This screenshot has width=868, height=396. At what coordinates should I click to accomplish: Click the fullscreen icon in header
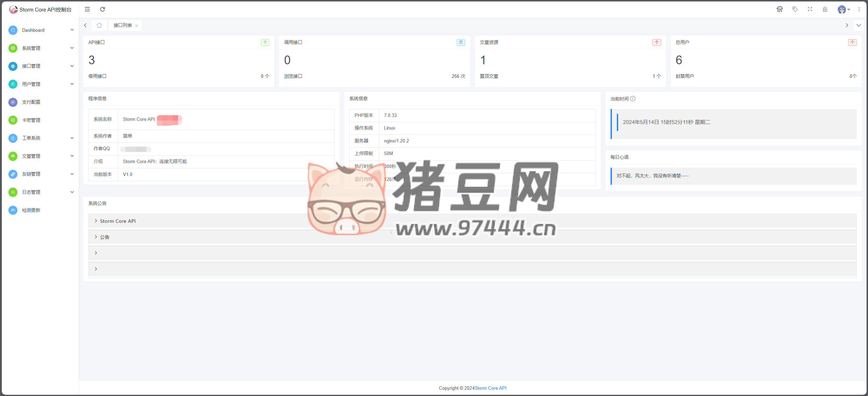pyautogui.click(x=810, y=9)
